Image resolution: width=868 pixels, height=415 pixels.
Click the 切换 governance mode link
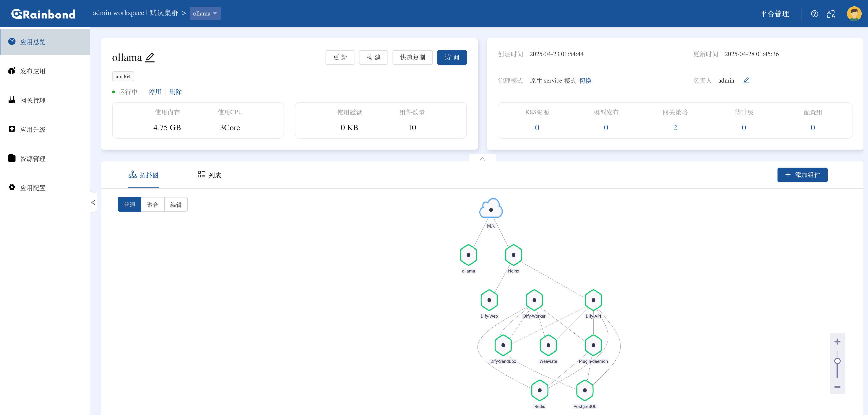point(585,80)
